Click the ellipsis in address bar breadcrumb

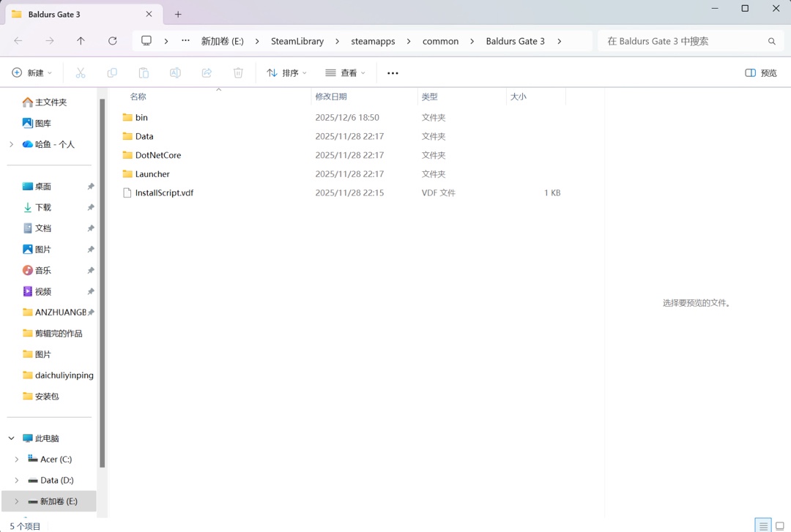(185, 40)
